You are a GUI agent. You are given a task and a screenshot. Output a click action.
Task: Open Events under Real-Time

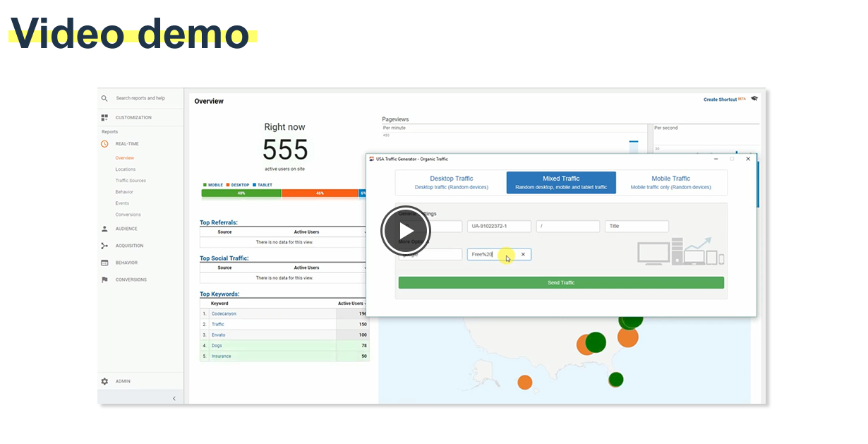tap(122, 203)
